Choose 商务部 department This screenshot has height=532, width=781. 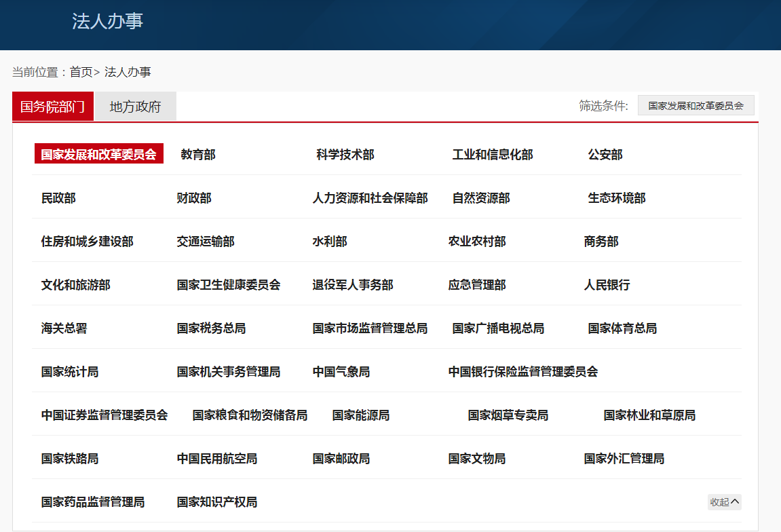601,242
